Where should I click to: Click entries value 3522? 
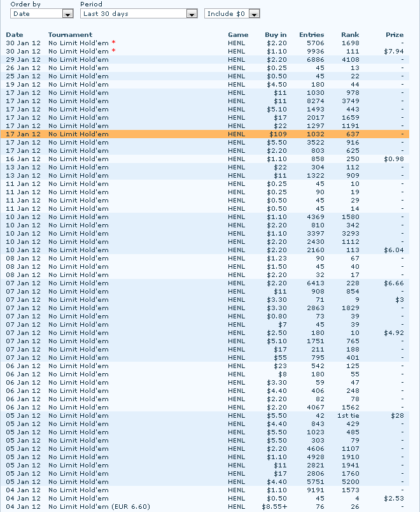(x=315, y=143)
